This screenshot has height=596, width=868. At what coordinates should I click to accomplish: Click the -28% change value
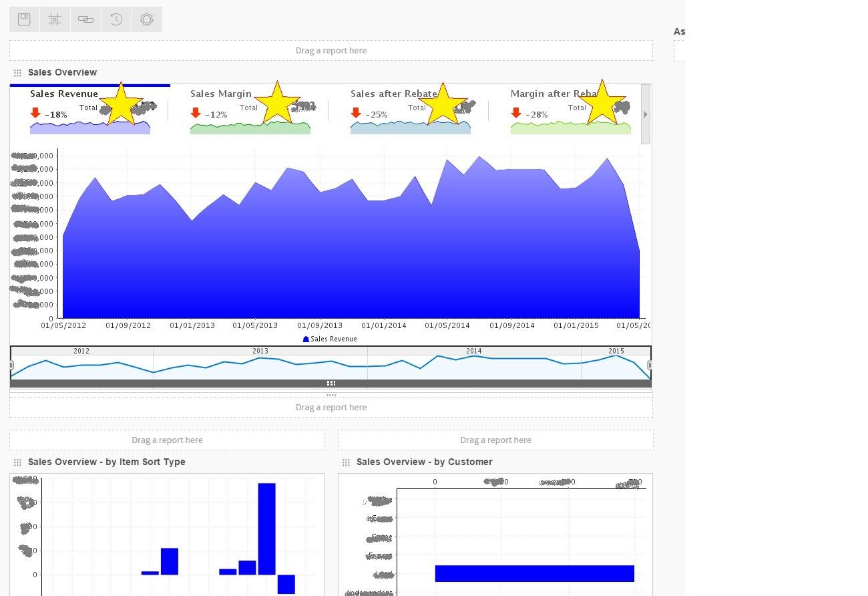click(x=537, y=115)
